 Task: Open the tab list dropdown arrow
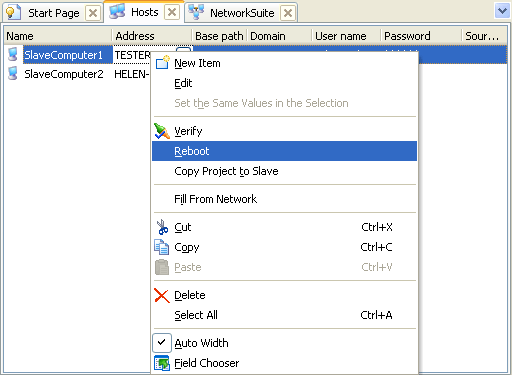pyautogui.click(x=502, y=11)
